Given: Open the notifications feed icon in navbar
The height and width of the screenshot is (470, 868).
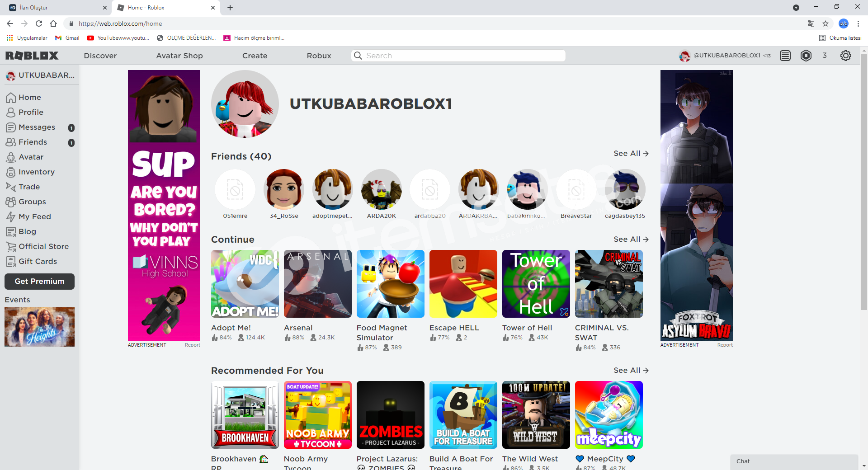Looking at the screenshot, I should tap(785, 56).
